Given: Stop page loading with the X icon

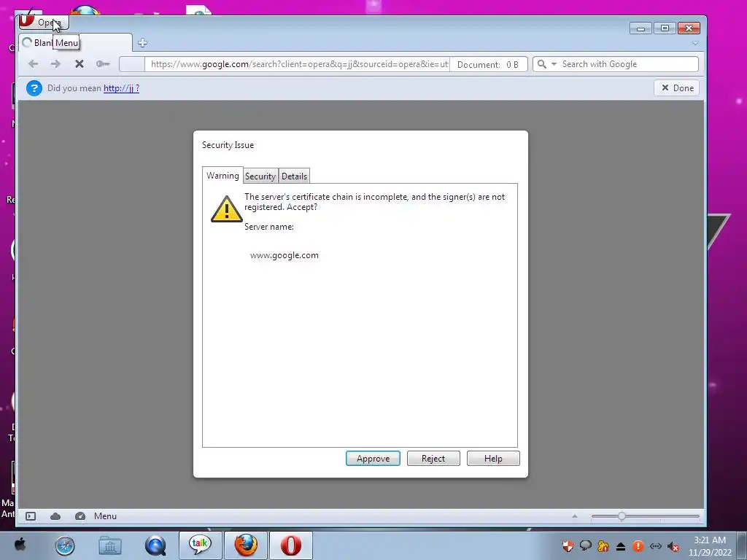Looking at the screenshot, I should (80, 64).
